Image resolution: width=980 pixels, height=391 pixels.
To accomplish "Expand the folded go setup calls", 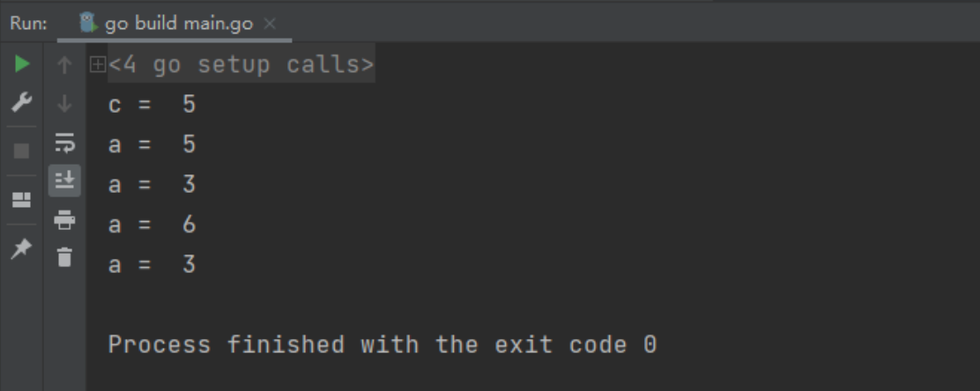I will coord(98,64).
